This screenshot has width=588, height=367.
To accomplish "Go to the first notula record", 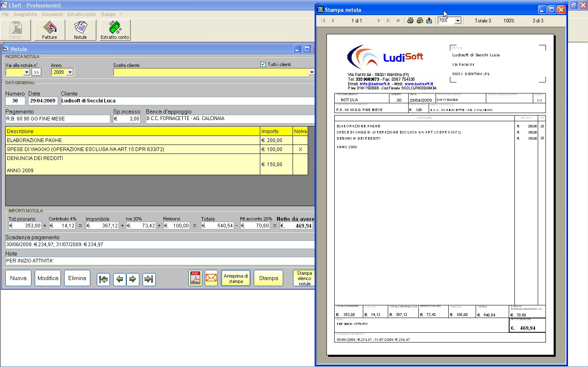I will 103,279.
